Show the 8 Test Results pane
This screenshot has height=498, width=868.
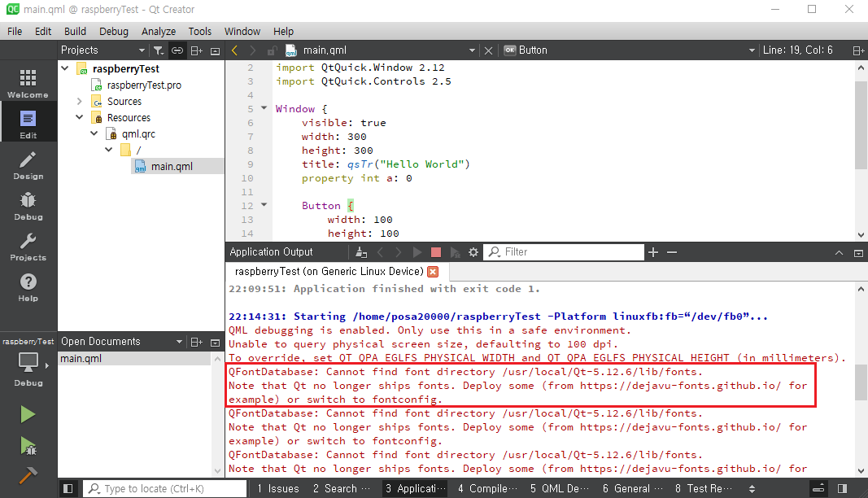tap(703, 488)
